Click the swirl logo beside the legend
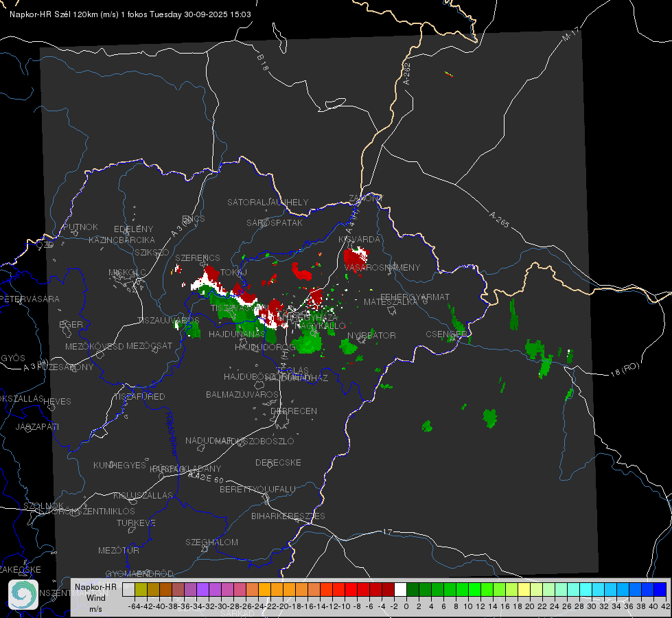This screenshot has width=672, height=618. [x=23, y=595]
